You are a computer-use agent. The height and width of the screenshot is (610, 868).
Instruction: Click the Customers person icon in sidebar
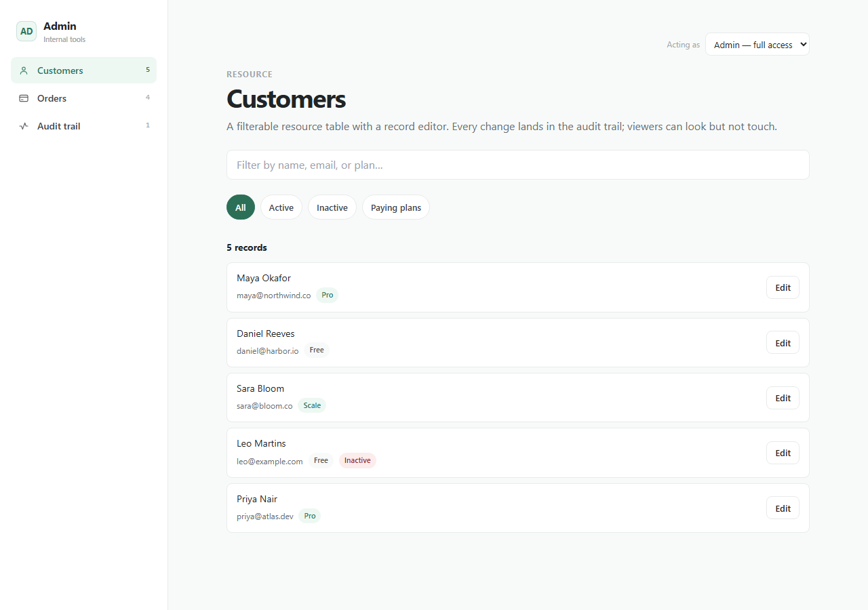click(24, 70)
